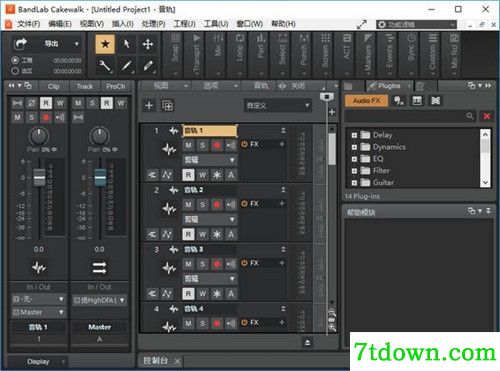The height and width of the screenshot is (371, 500).
Task: Toggle track 1 take lanes icon
Action: coord(152,175)
